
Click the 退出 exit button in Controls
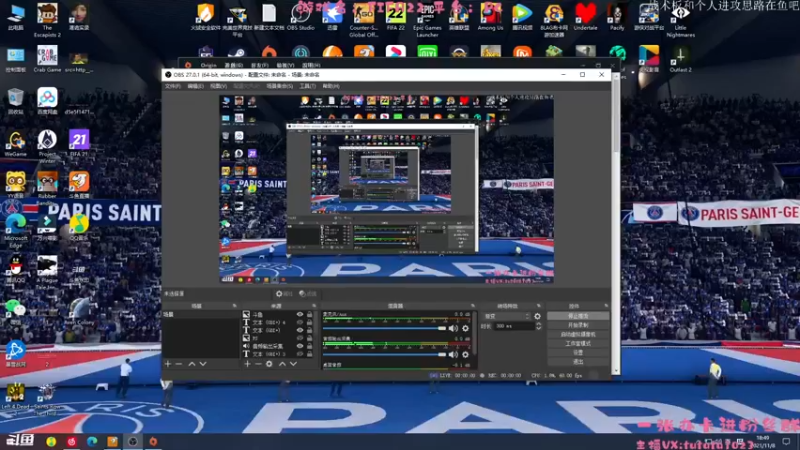click(578, 362)
